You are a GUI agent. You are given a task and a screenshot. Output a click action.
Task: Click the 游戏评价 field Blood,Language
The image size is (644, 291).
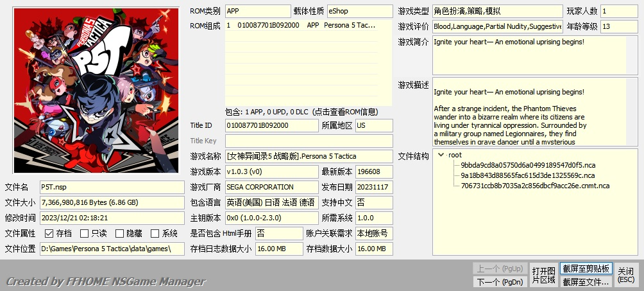coord(498,26)
